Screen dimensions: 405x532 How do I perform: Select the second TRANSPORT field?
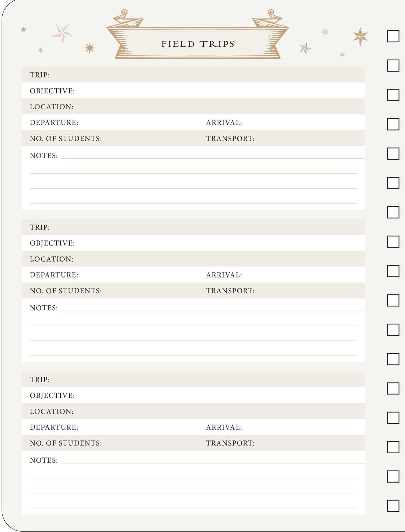pos(285,291)
